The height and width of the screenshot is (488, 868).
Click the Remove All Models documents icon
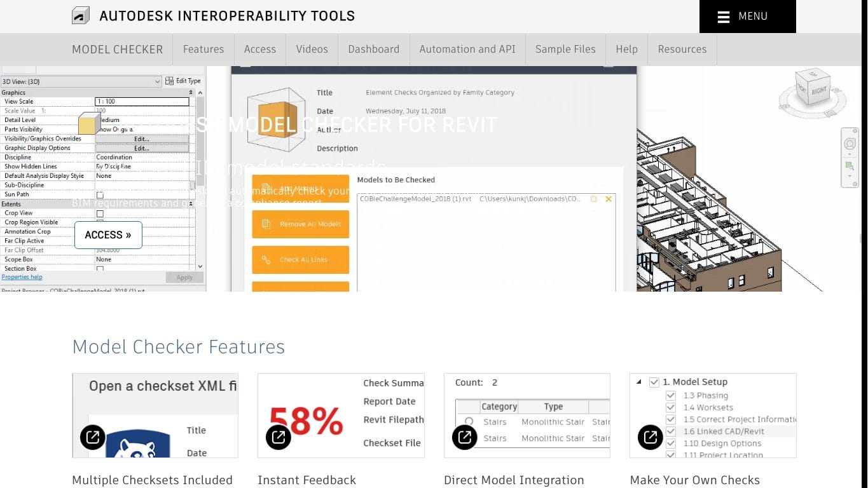[x=266, y=224]
